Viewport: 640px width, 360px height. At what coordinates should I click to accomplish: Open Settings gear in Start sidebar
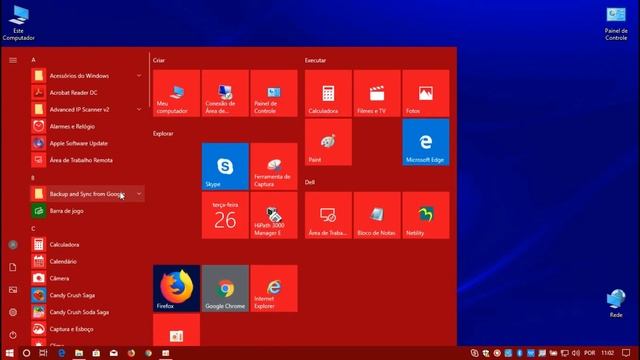(x=13, y=312)
